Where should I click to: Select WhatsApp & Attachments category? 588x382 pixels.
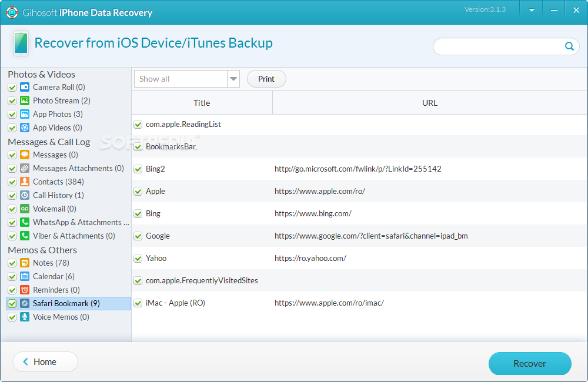coord(81,222)
